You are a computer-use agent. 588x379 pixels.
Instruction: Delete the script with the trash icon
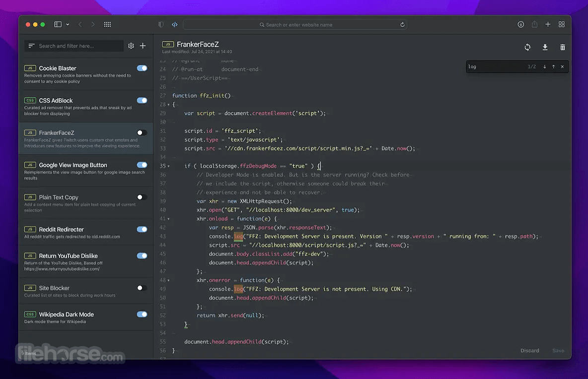coord(563,47)
